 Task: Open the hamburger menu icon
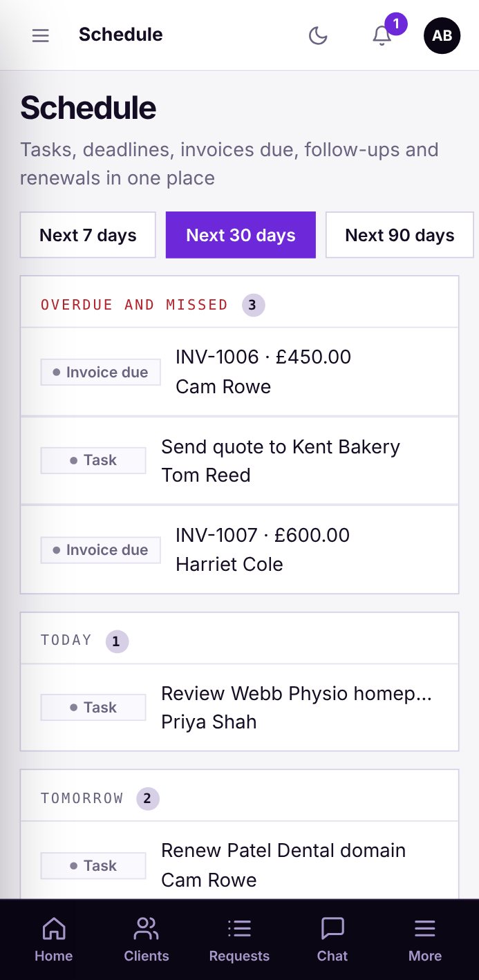[41, 35]
